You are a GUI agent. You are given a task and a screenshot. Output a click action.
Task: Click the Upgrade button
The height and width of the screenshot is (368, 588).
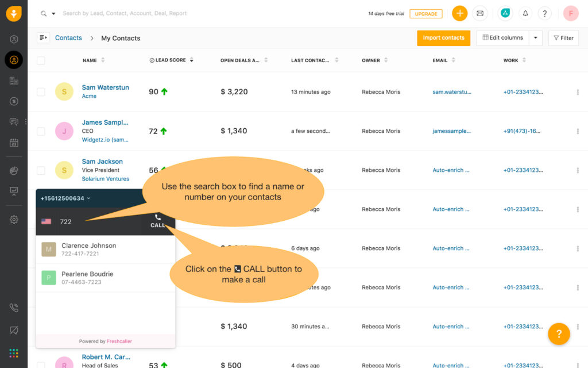click(x=426, y=14)
